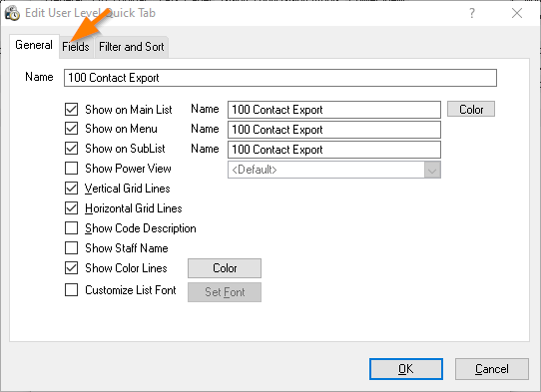
Task: Click the Color button beside Main List name
Action: 471,109
